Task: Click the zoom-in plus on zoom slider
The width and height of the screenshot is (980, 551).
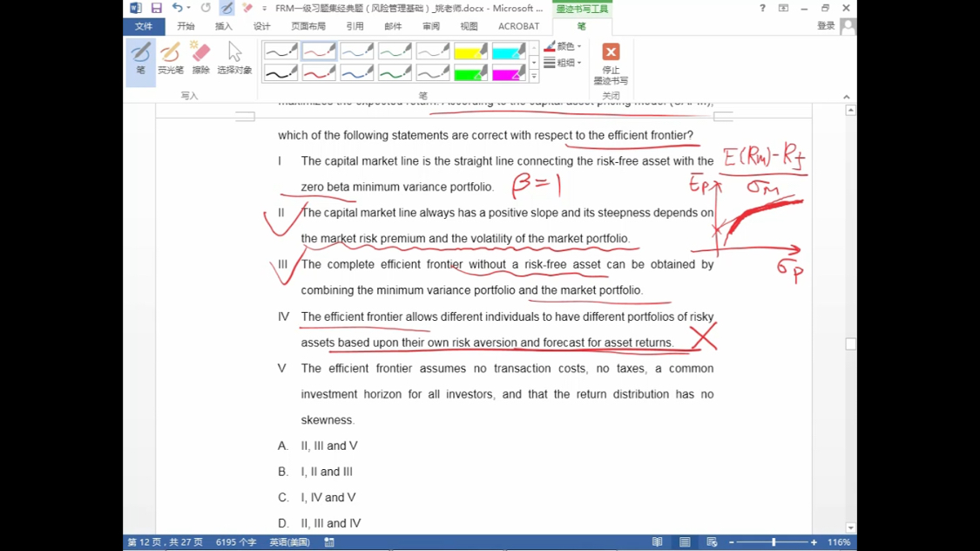Action: 814,542
